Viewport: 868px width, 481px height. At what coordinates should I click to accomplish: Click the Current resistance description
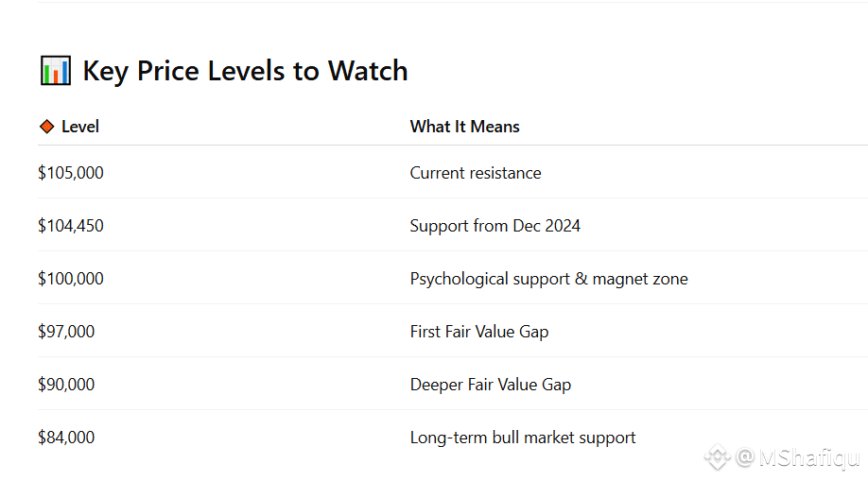coord(476,173)
